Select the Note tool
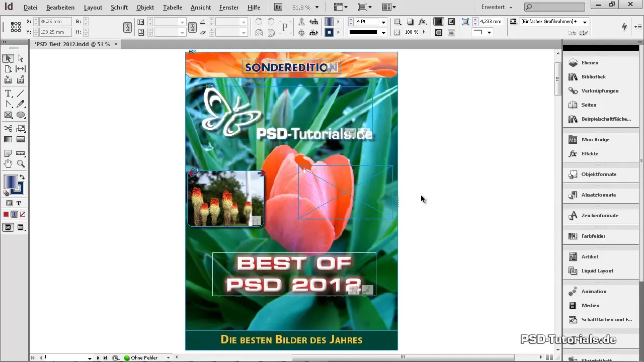 (x=8, y=153)
